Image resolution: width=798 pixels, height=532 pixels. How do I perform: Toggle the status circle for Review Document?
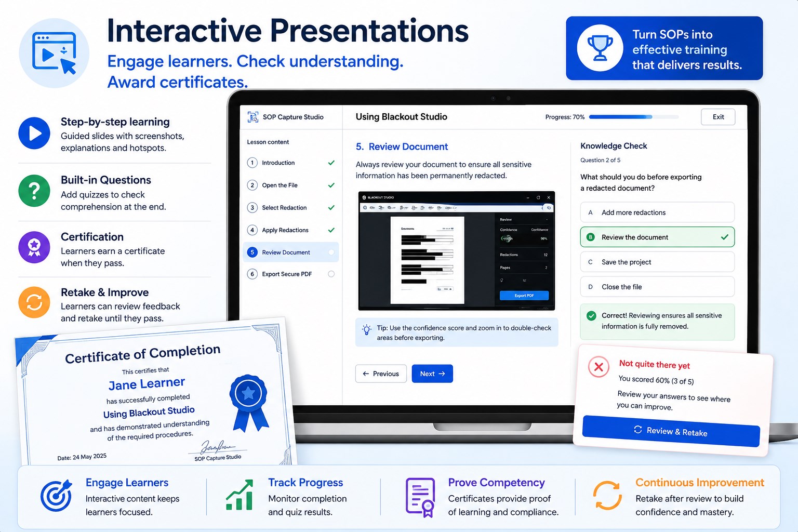pos(331,252)
